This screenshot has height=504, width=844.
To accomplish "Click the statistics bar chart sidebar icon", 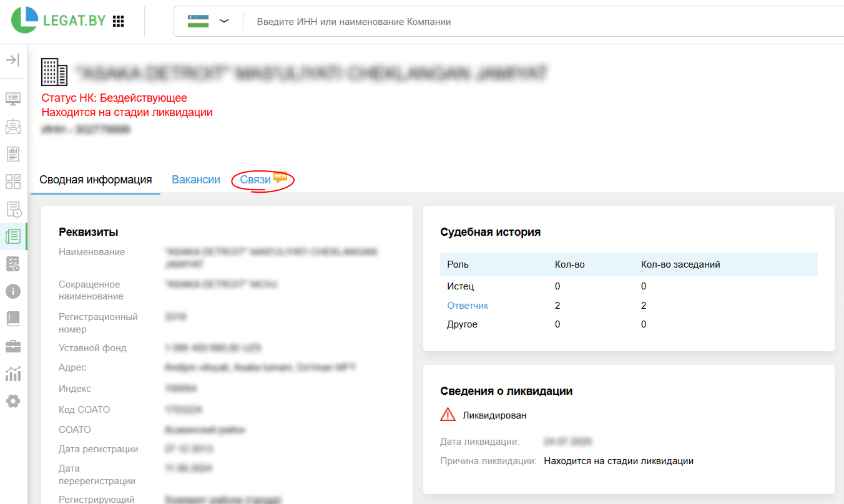I will tap(13, 374).
